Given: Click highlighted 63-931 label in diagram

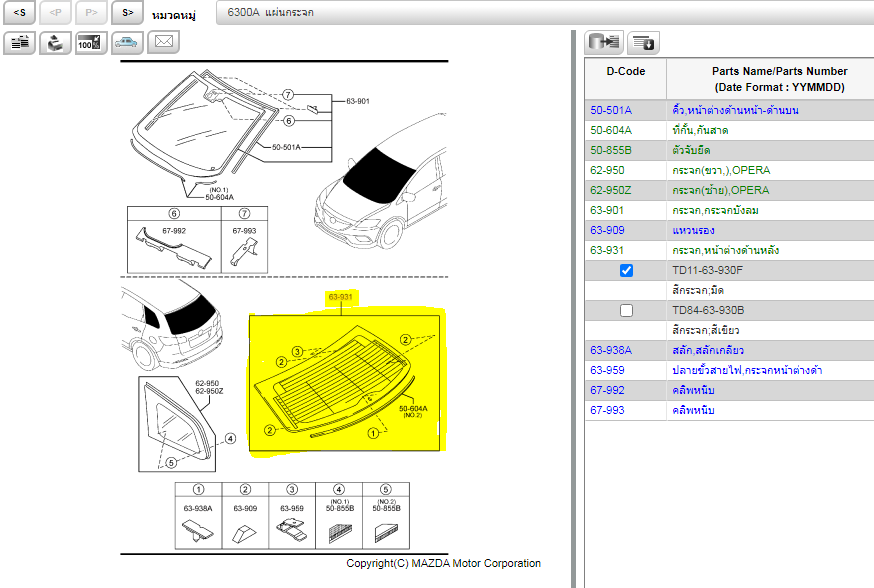Looking at the screenshot, I should click(341, 297).
